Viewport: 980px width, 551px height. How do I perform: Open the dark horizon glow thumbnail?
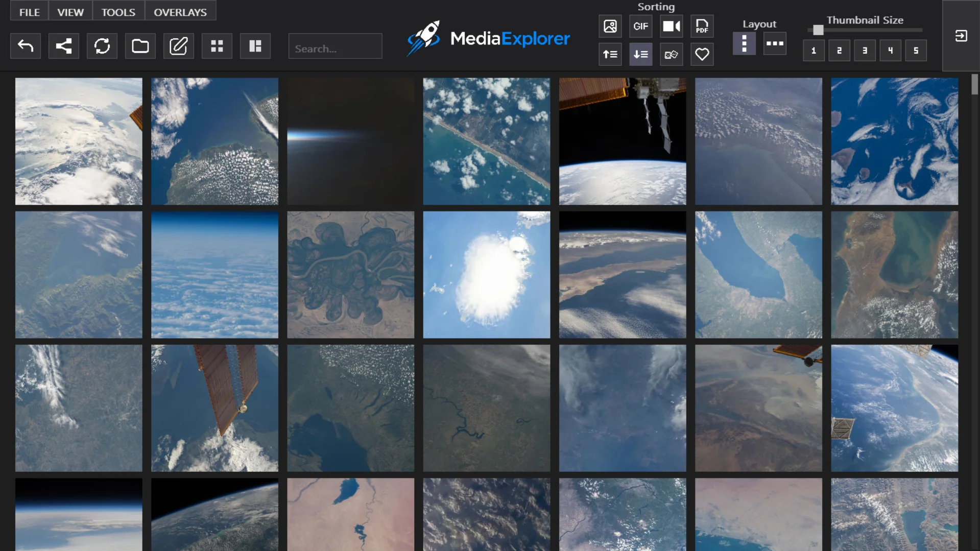click(x=350, y=141)
